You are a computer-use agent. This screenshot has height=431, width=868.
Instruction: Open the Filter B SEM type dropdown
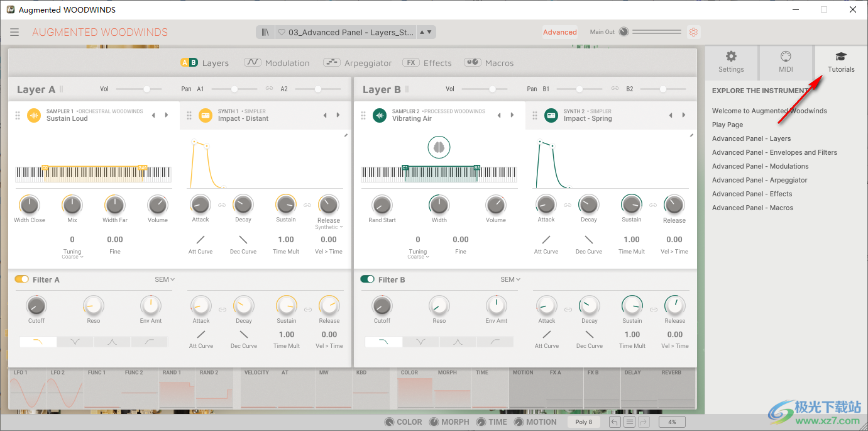[510, 279]
